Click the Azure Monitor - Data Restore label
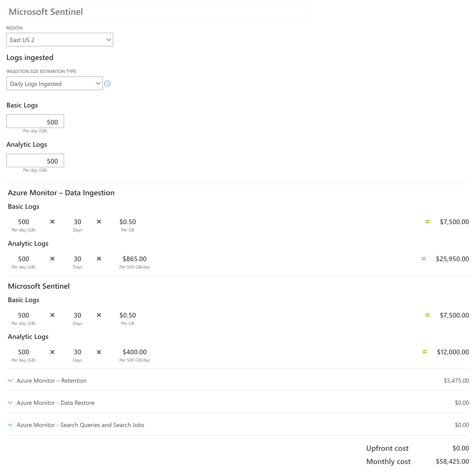 (x=55, y=403)
